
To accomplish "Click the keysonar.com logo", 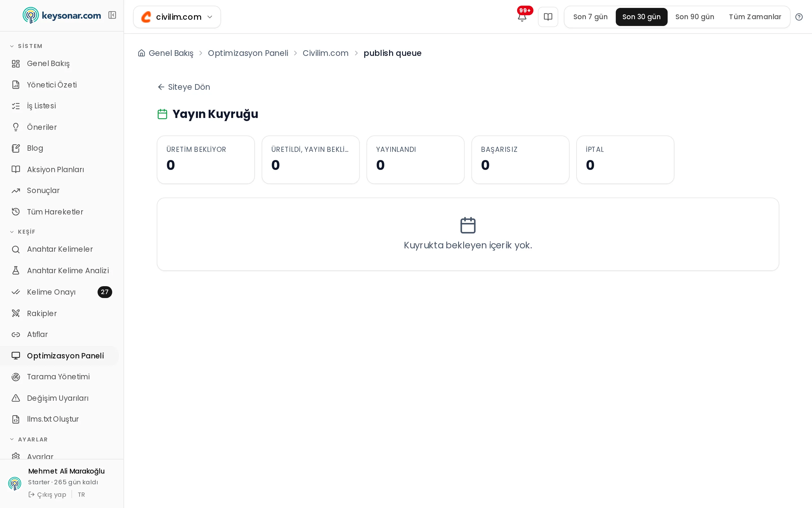I will [62, 16].
